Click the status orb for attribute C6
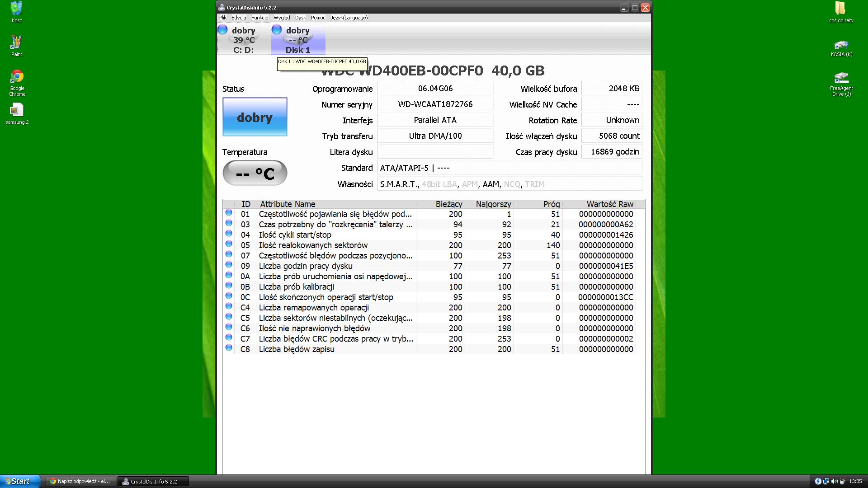Viewport: 868px width, 488px height. coord(229,327)
